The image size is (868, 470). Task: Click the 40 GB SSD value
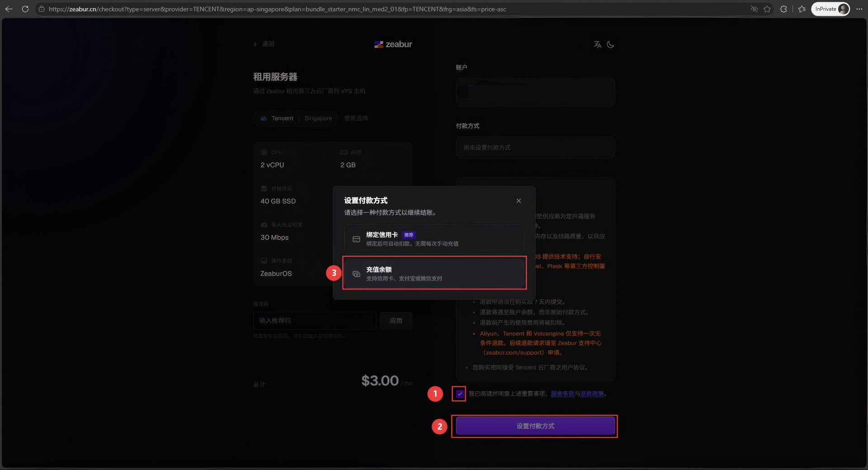point(278,201)
